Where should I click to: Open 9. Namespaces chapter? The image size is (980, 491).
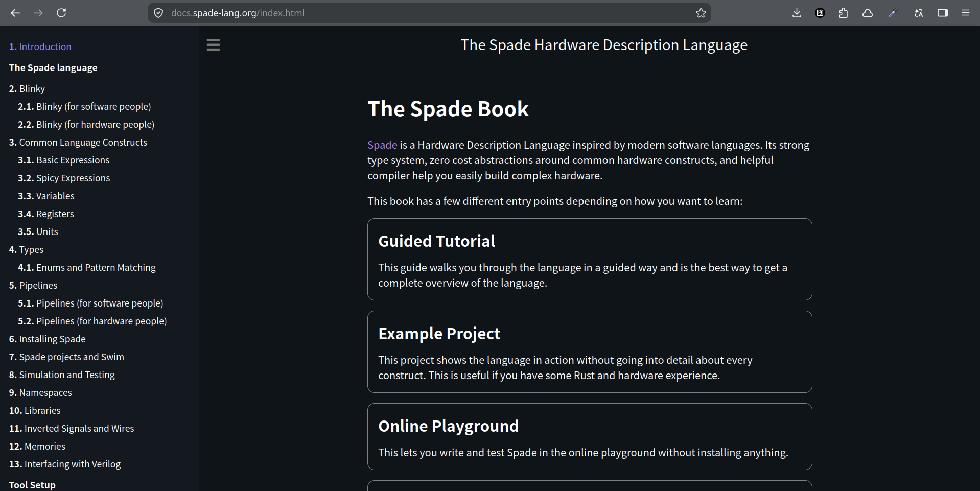(40, 392)
